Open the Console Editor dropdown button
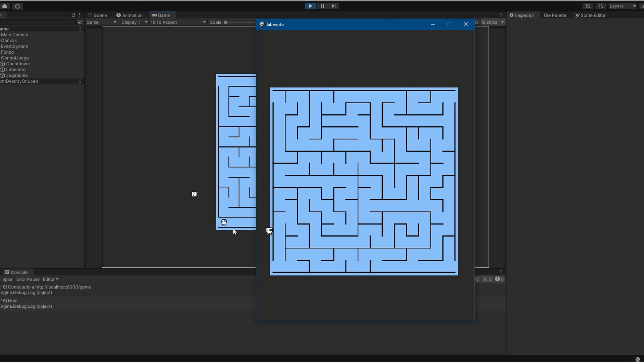The height and width of the screenshot is (362, 644). (51, 279)
